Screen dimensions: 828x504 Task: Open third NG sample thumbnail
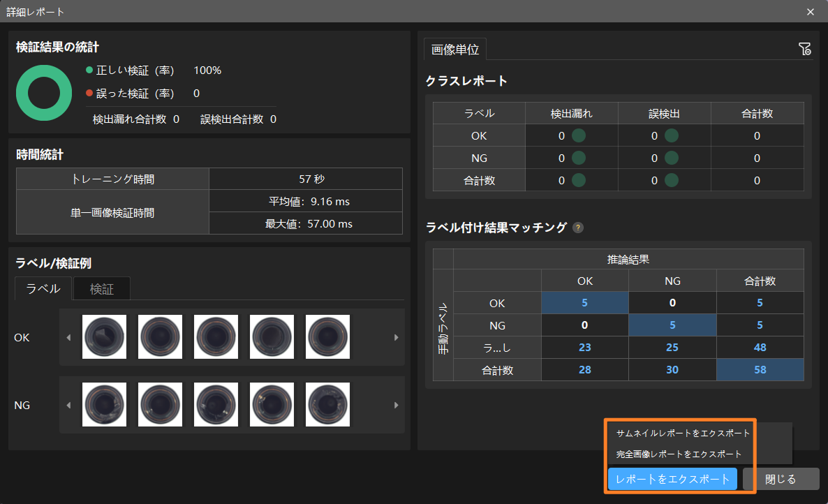pos(216,404)
